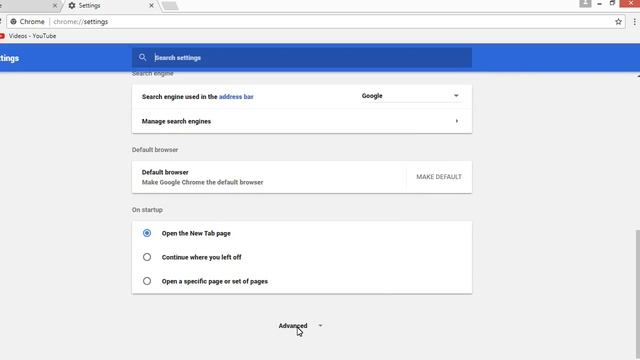Click MAKE DEFAULT button

pos(439,177)
